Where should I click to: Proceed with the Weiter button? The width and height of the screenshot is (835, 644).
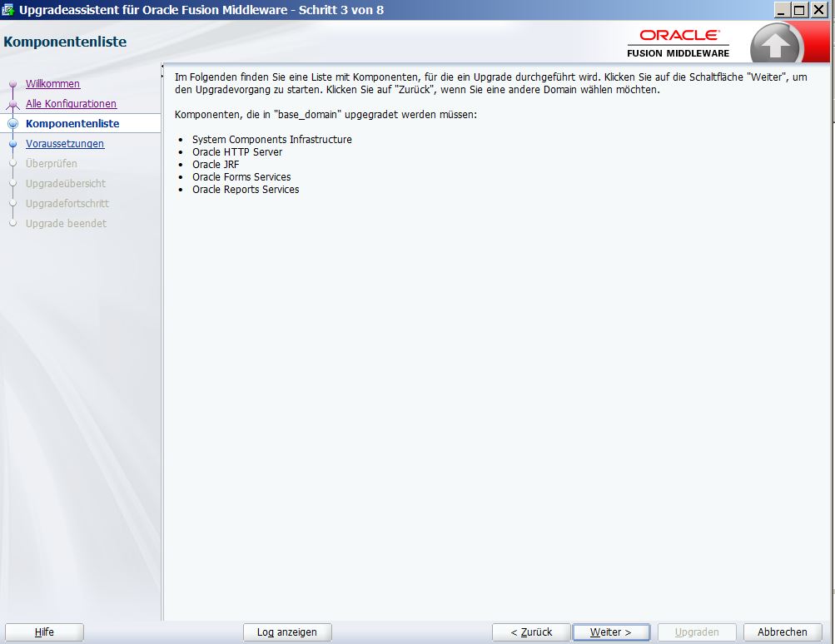click(x=611, y=632)
